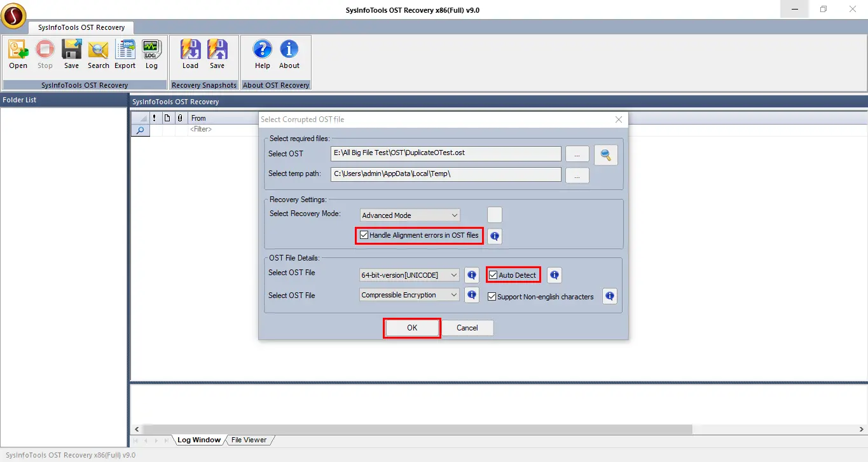Click the Folder List panel header
The image size is (868, 462).
pyautogui.click(x=64, y=100)
